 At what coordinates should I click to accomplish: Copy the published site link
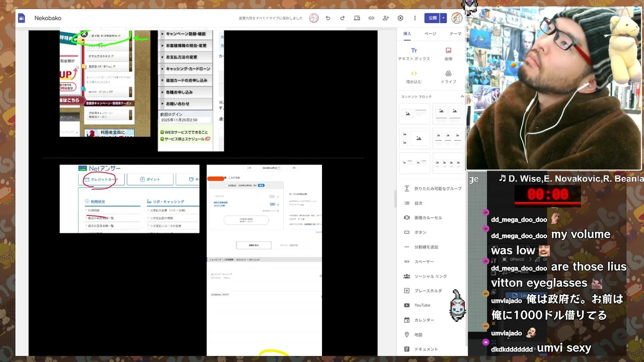[371, 18]
